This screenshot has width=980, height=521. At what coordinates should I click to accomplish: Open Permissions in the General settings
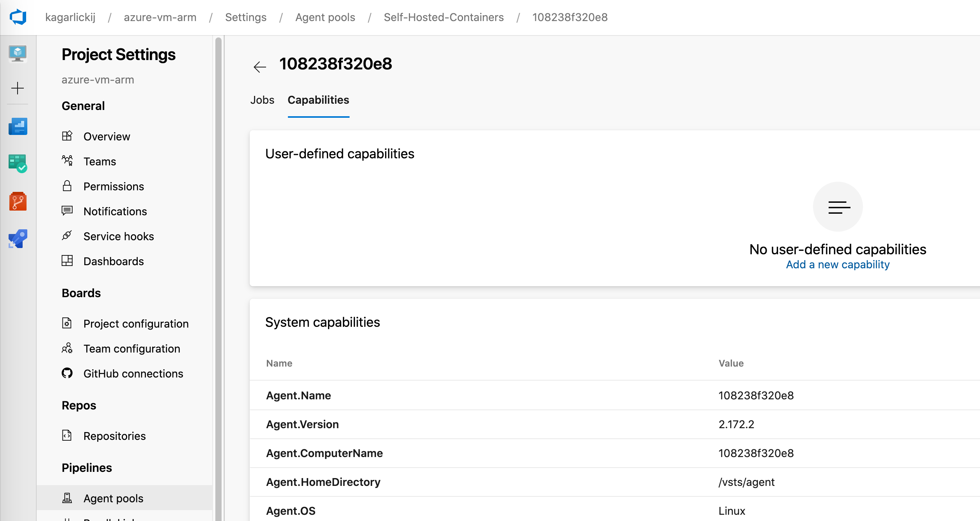coord(114,186)
